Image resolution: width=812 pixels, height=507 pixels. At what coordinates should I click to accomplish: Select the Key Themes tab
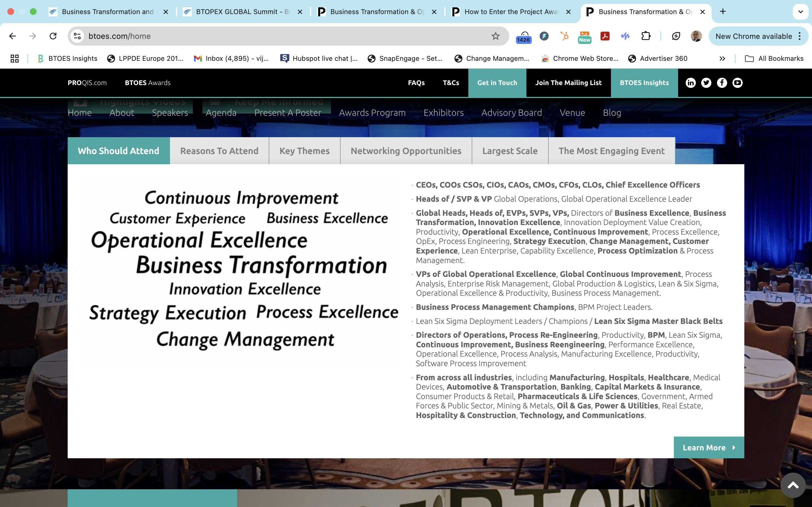pyautogui.click(x=304, y=151)
